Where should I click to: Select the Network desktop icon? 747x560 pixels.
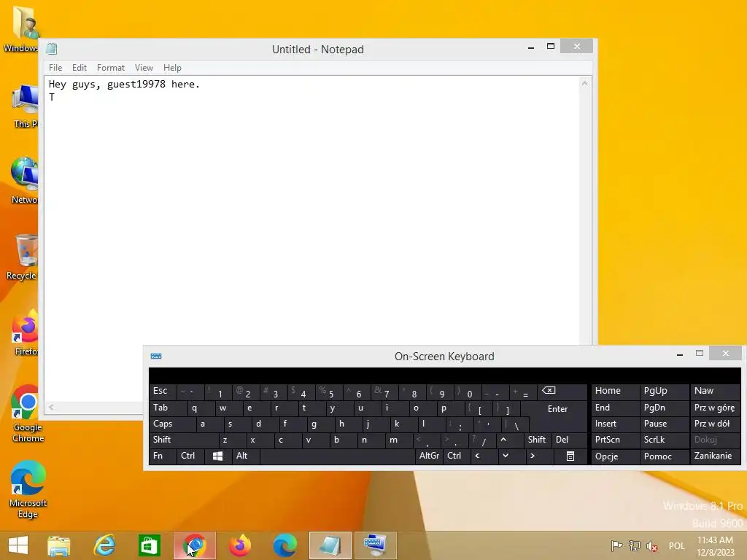24,181
